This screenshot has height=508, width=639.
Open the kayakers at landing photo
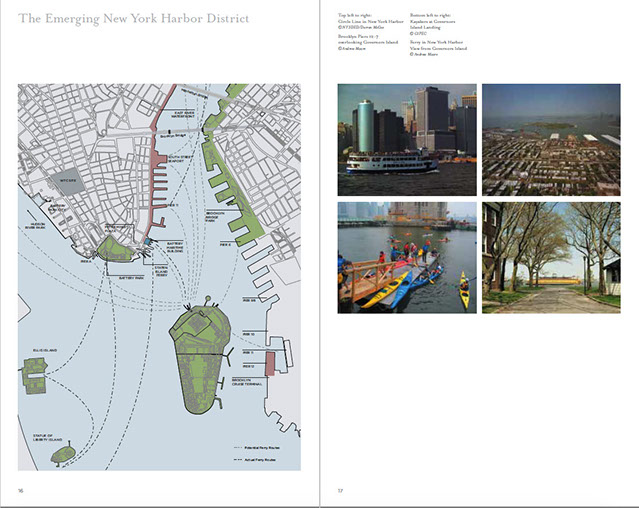[406, 257]
